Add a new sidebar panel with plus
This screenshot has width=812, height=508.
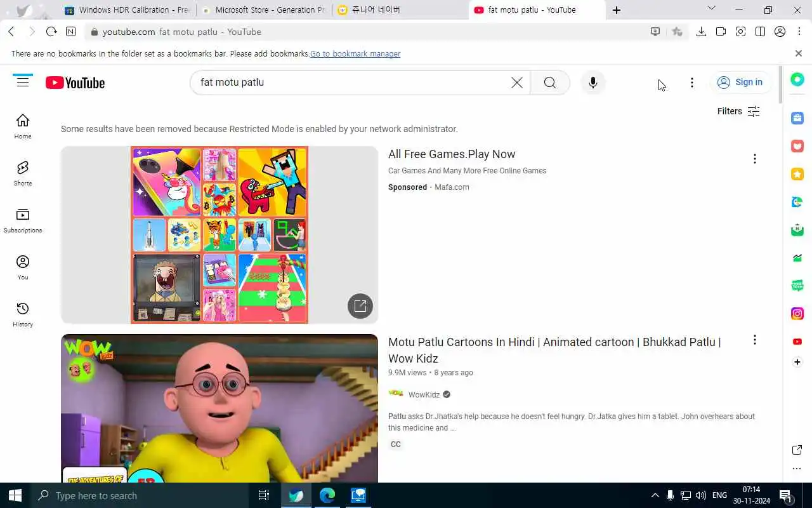(797, 362)
